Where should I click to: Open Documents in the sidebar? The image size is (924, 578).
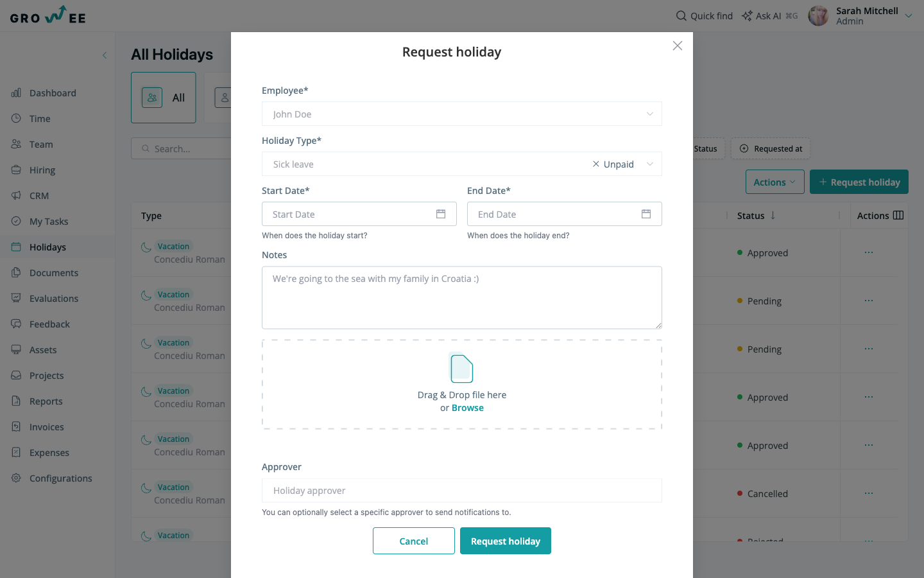tap(54, 273)
